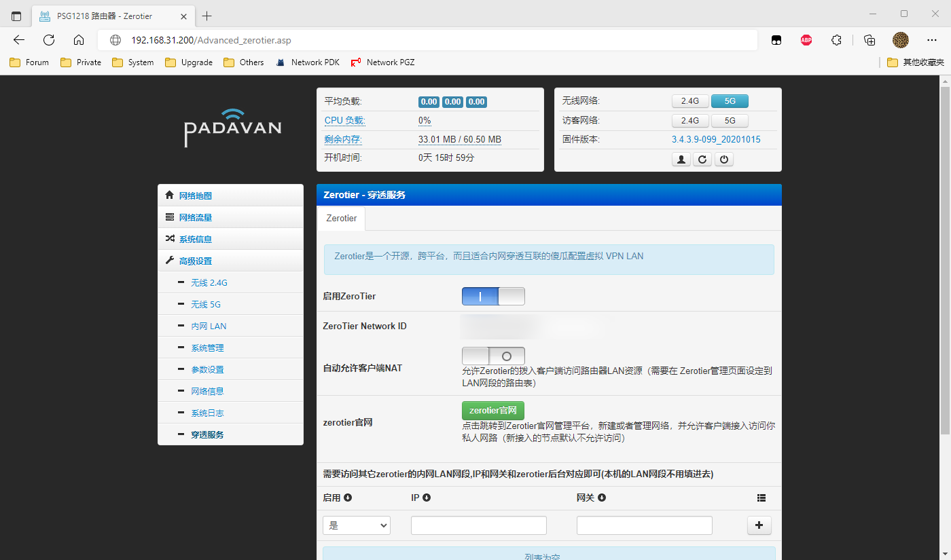Click the router reboot icon button
951x560 pixels.
pyautogui.click(x=702, y=160)
